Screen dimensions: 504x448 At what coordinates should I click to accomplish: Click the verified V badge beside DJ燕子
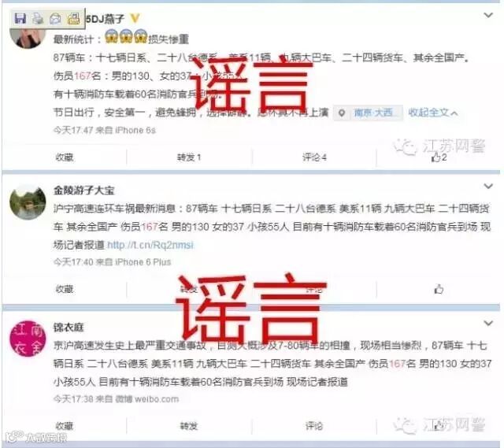coord(135,18)
